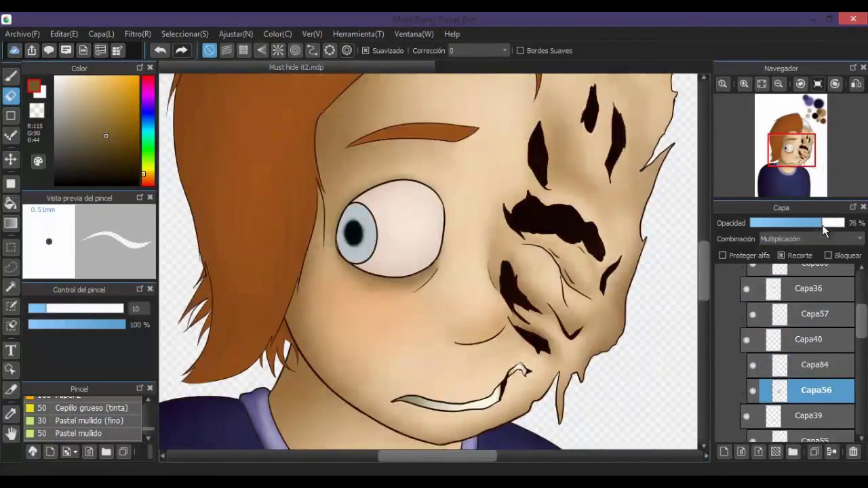
Task: Open snap settings gear
Action: (x=347, y=50)
